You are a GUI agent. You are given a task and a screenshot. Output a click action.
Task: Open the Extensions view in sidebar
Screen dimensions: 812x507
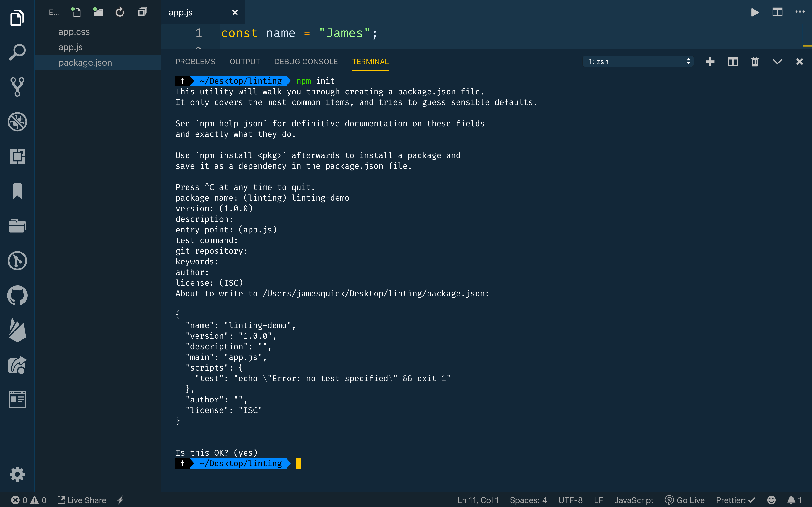pyautogui.click(x=16, y=156)
